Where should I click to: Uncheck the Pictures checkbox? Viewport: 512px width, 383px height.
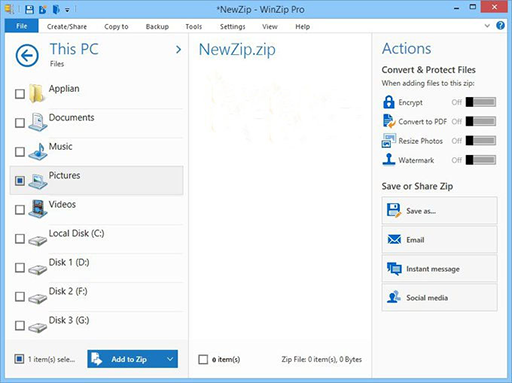pos(20,181)
